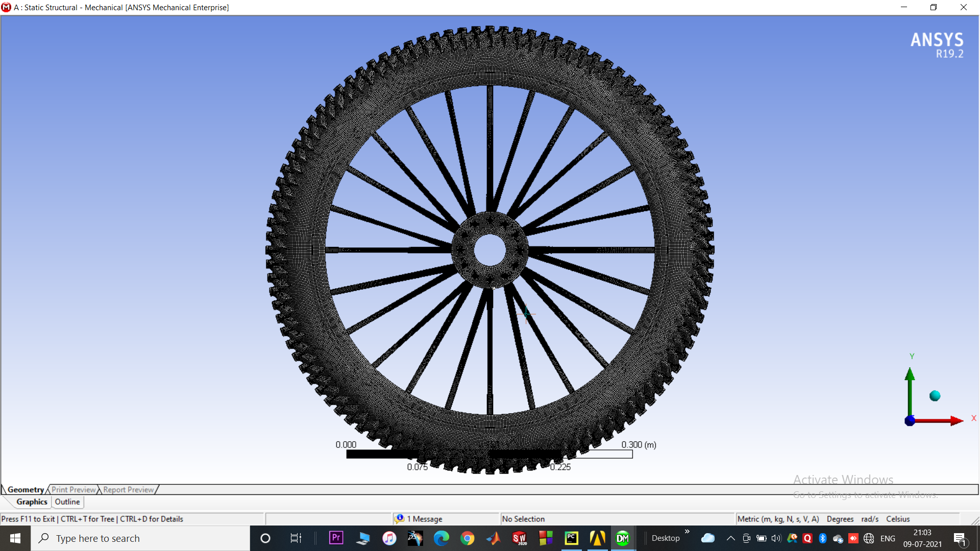This screenshot has height=551, width=980.
Task: Restore down the Mechanical window
Action: [934, 7]
